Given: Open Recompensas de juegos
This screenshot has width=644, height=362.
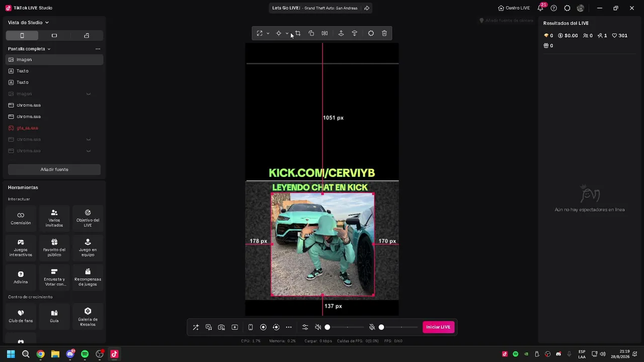Looking at the screenshot, I should pyautogui.click(x=88, y=278).
